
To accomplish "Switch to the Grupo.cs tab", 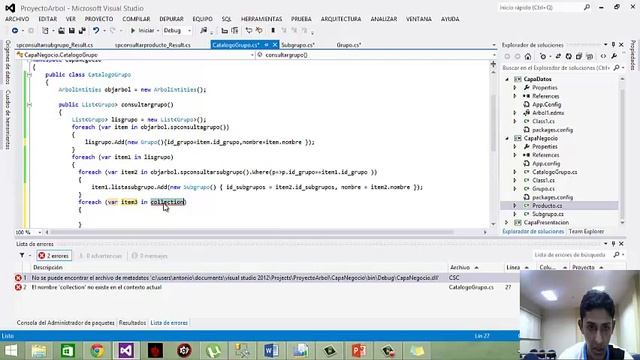I will (349, 45).
